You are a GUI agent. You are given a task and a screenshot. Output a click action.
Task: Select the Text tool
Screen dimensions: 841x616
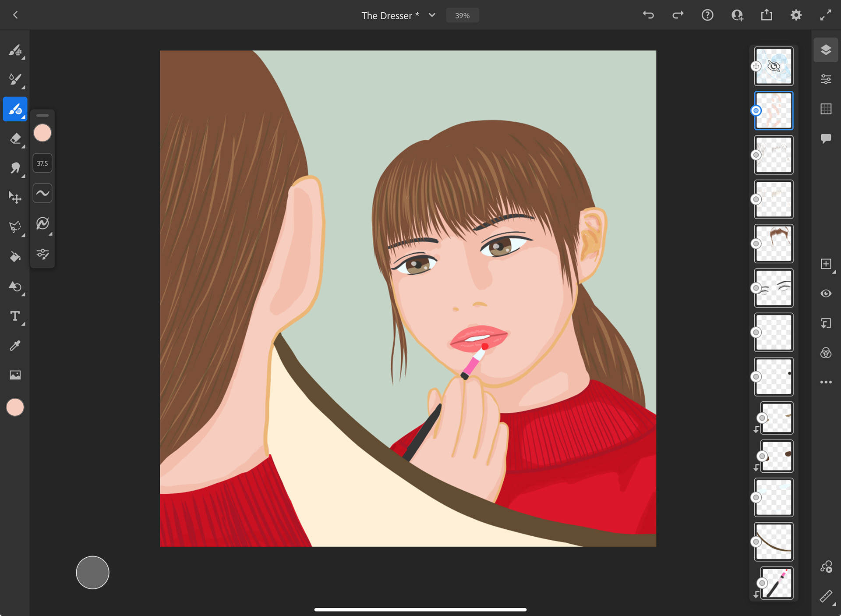coord(15,316)
